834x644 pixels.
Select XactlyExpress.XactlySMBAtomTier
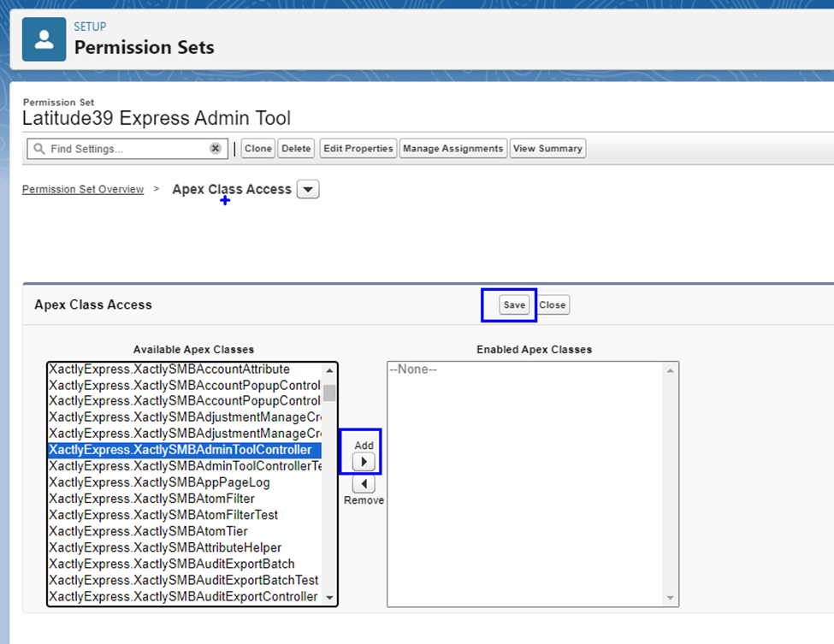(185, 531)
